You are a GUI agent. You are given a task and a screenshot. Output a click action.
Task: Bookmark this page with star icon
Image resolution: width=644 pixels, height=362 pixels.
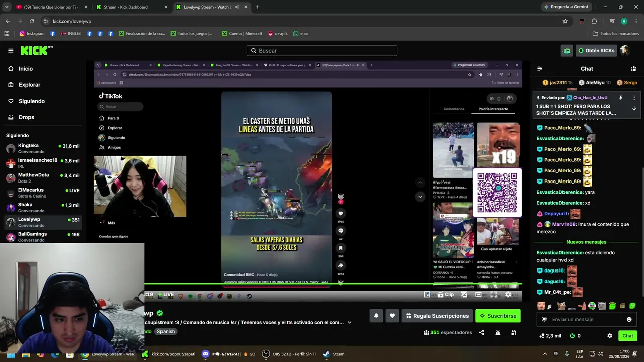(x=565, y=21)
